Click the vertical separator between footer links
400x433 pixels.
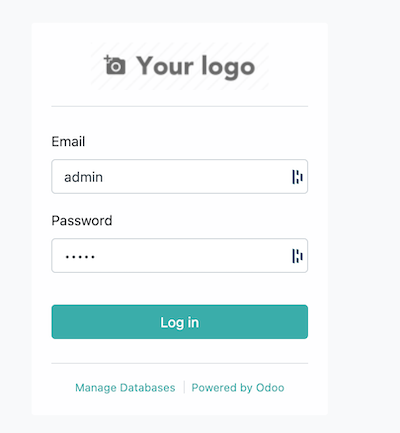tap(184, 387)
